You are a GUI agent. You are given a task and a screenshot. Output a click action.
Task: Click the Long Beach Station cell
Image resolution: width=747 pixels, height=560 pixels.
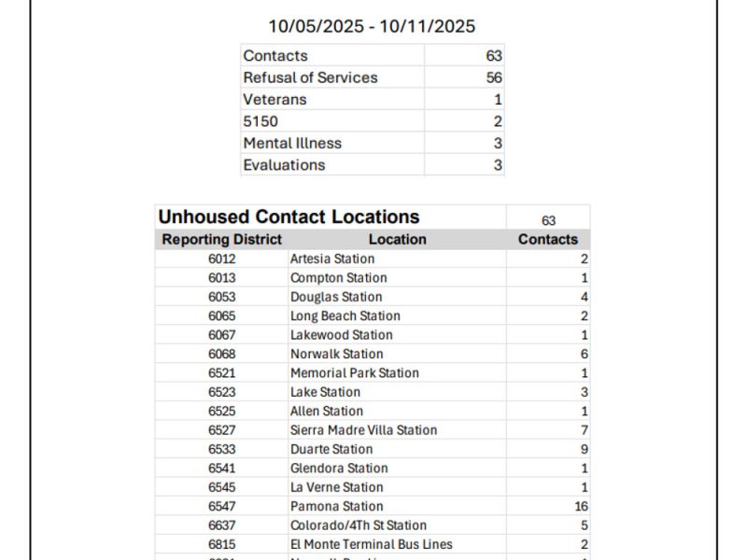[x=345, y=315]
